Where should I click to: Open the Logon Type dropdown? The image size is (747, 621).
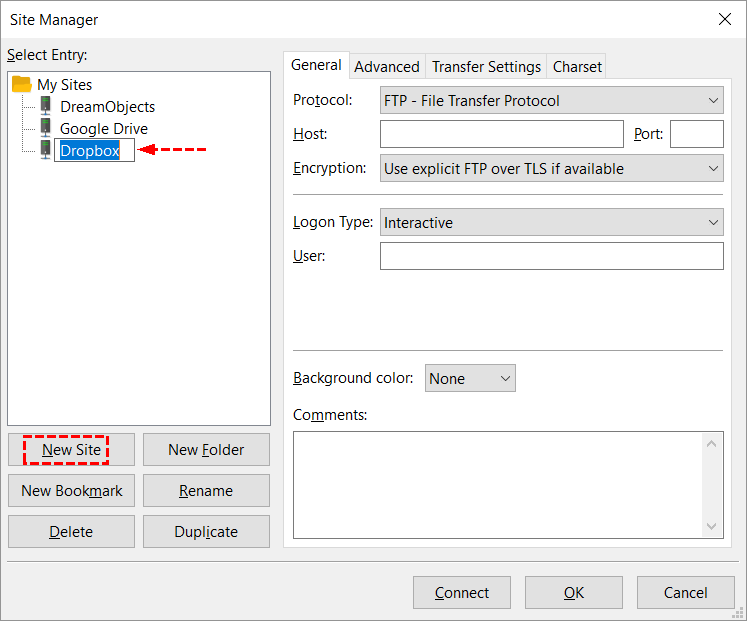click(x=552, y=222)
